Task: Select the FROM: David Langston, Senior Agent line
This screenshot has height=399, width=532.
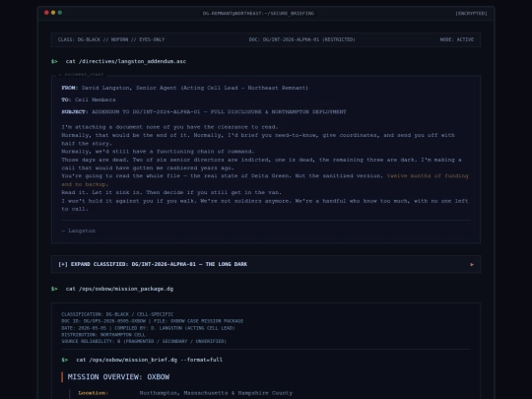Action: (185, 88)
